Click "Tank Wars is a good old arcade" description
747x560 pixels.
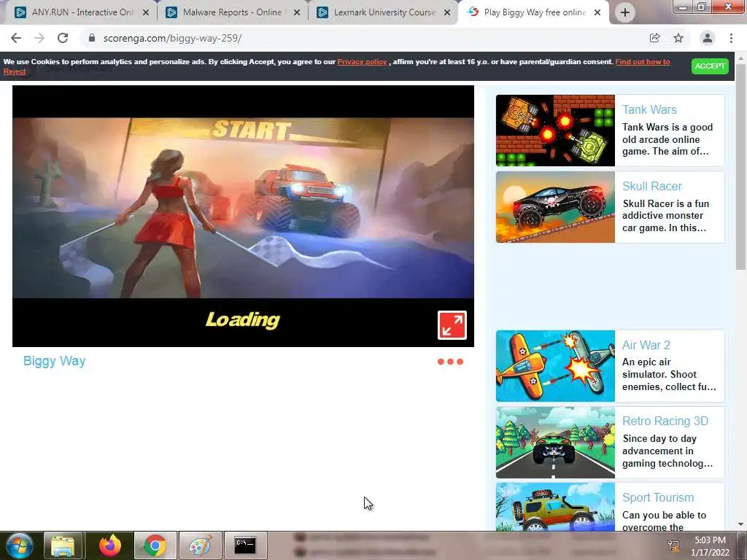click(x=667, y=139)
